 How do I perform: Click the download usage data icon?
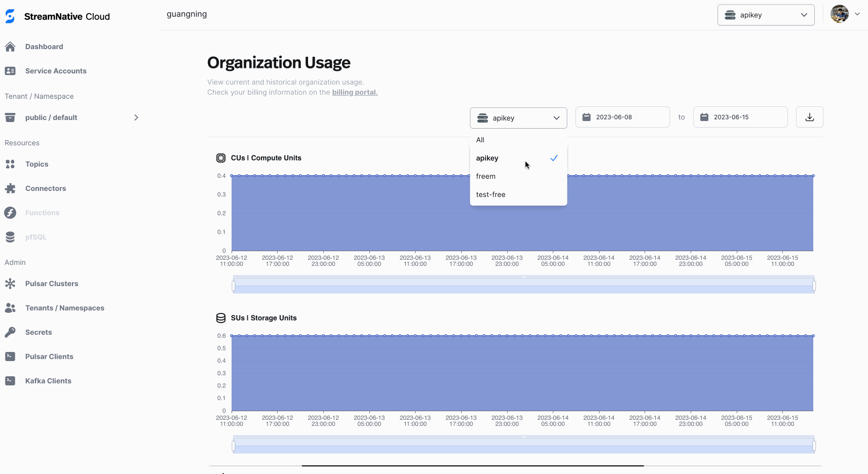tap(809, 116)
